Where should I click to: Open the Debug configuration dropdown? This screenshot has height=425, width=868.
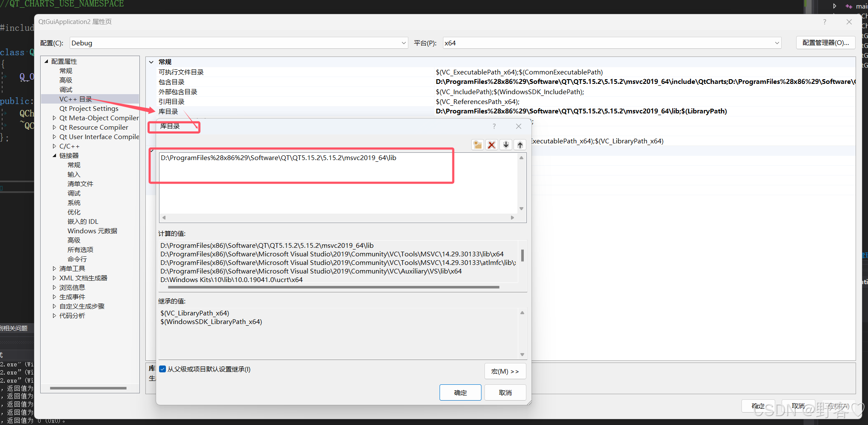click(x=403, y=43)
